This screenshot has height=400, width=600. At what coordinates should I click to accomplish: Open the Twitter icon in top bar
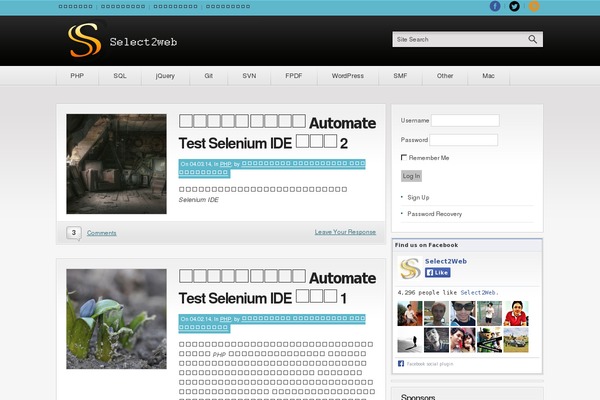[514, 6]
